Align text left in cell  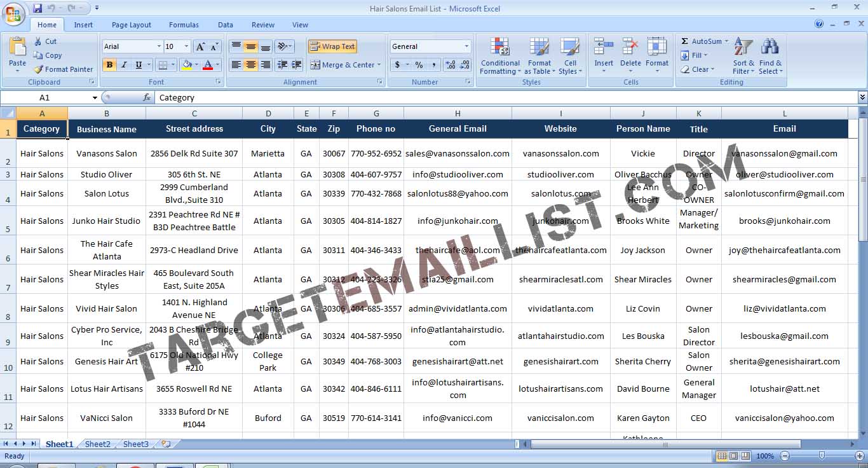coord(236,65)
